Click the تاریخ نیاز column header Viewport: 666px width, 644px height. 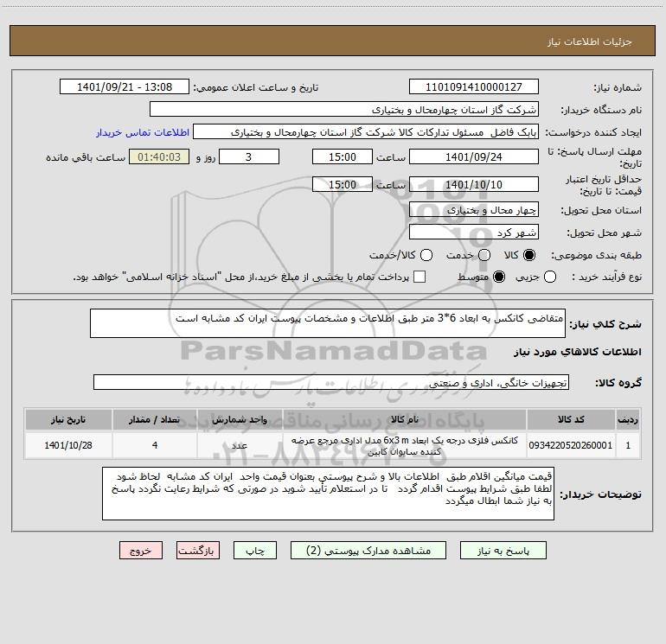coord(68,419)
